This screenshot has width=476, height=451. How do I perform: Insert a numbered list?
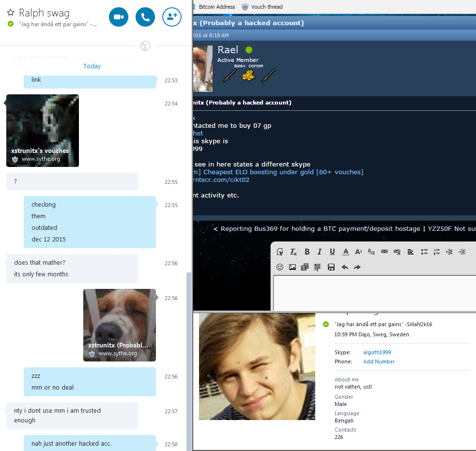coord(437,252)
